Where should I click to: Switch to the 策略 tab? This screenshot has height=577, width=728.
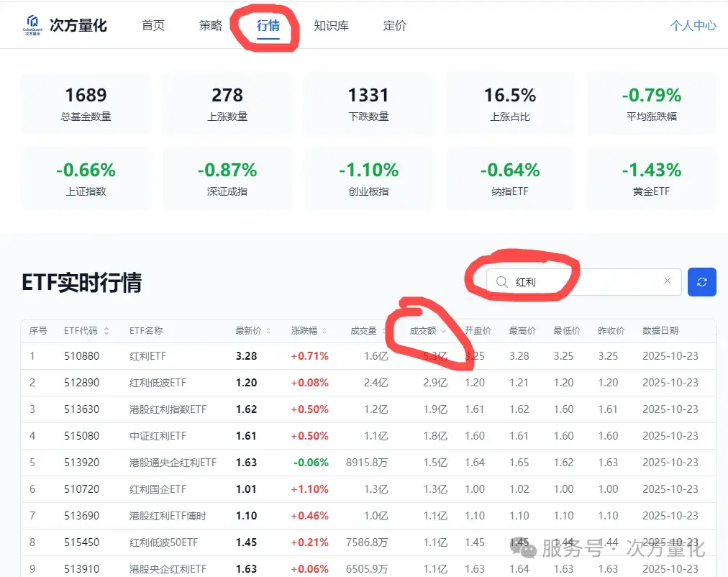pos(211,25)
